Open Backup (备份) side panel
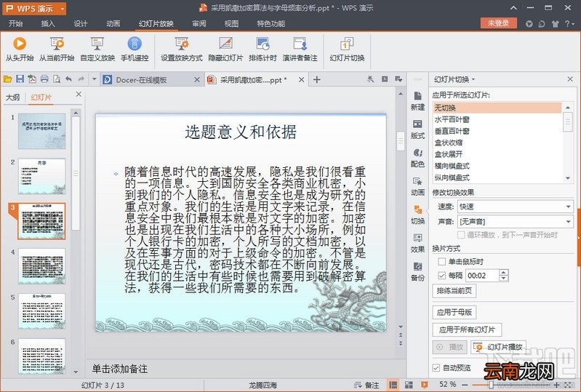 [417, 271]
